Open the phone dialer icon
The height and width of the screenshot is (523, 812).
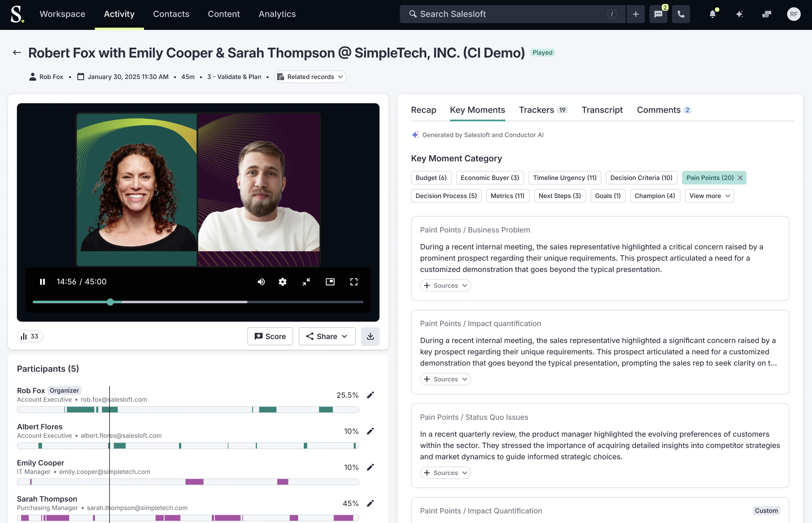(681, 14)
